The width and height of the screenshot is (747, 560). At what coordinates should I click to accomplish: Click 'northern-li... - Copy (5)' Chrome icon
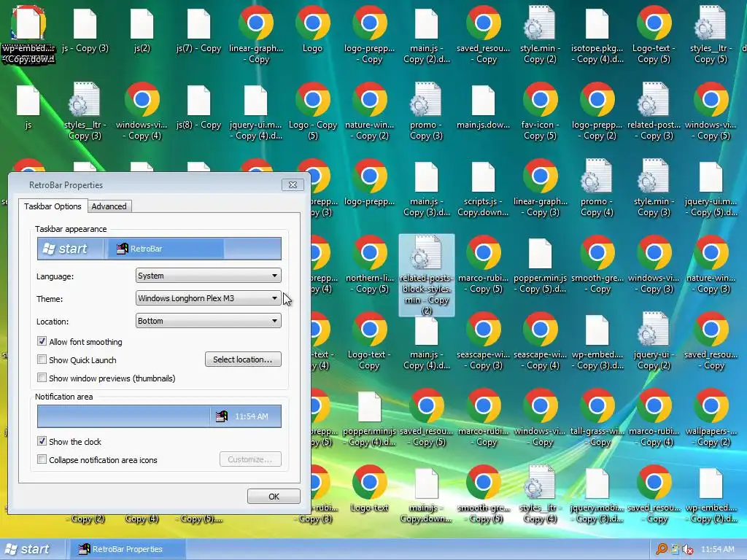(x=370, y=253)
